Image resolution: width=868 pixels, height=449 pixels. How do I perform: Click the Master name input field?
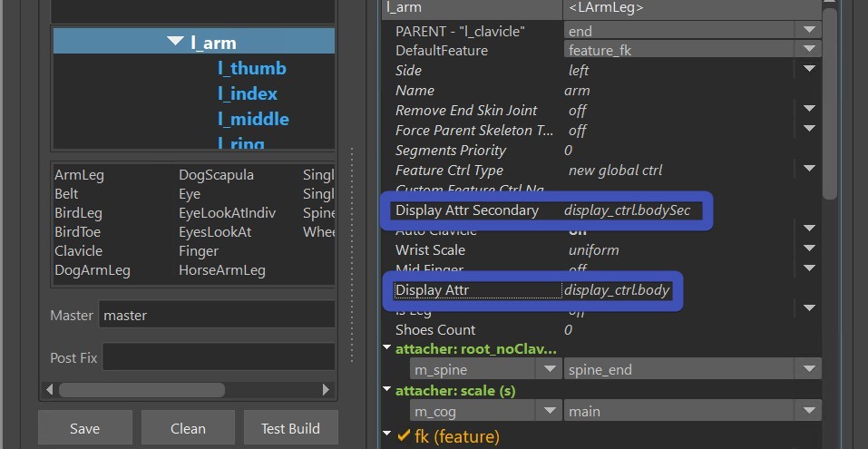tap(217, 315)
